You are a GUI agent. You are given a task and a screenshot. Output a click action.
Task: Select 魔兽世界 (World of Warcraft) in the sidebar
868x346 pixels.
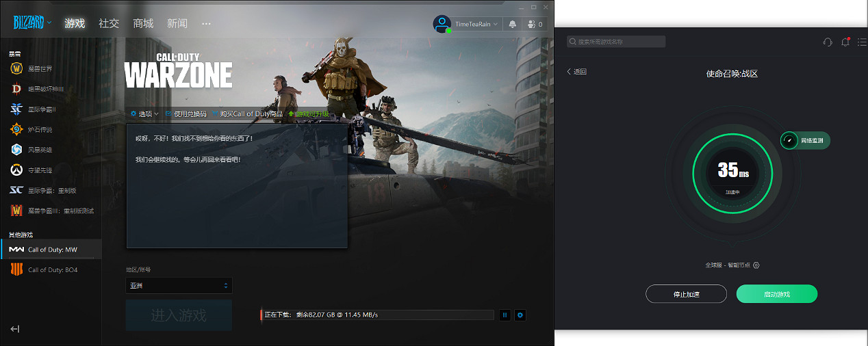pos(40,68)
